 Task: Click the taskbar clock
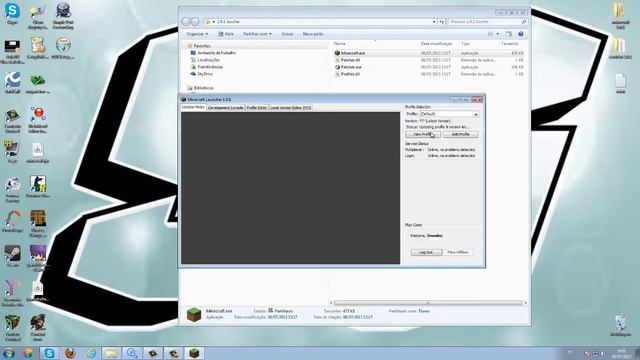click(x=622, y=353)
